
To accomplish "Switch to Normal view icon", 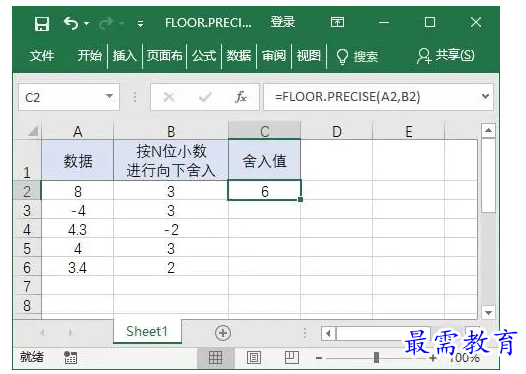I will pyautogui.click(x=215, y=358).
